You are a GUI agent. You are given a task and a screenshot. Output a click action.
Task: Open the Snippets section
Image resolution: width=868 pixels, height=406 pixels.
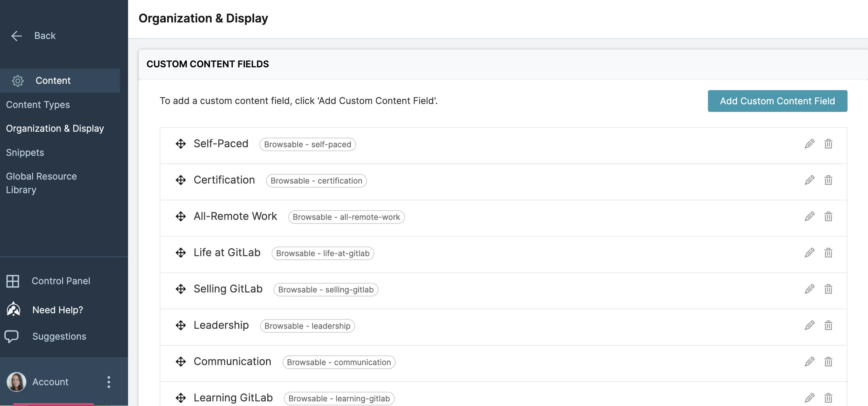[x=25, y=152]
